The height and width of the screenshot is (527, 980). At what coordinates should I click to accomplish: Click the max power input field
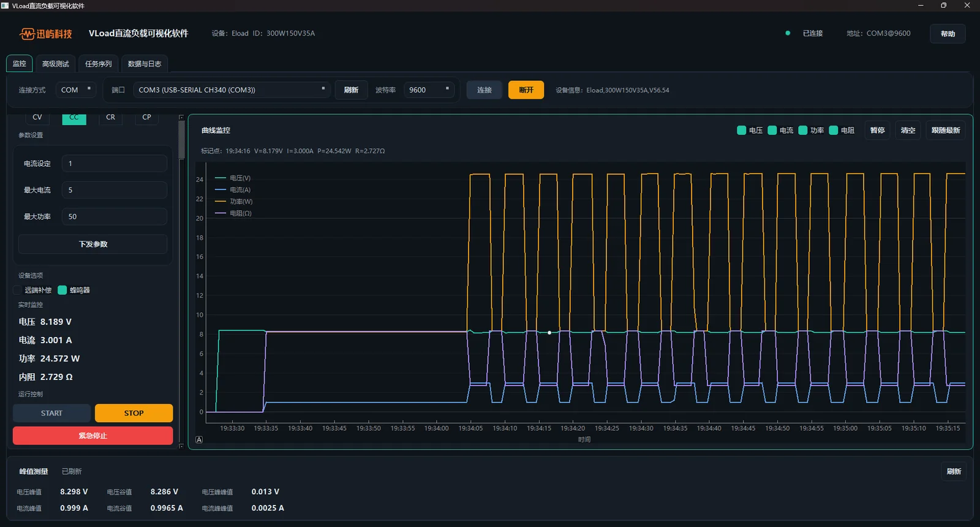pyautogui.click(x=114, y=216)
